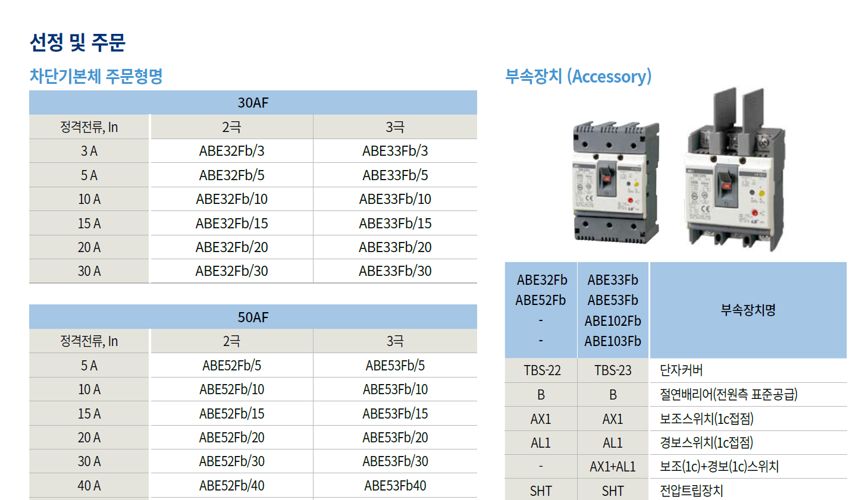Screen dimensions: 868x500
Task: Select the 'ABE32Fb/5' cell
Action: 232,175
